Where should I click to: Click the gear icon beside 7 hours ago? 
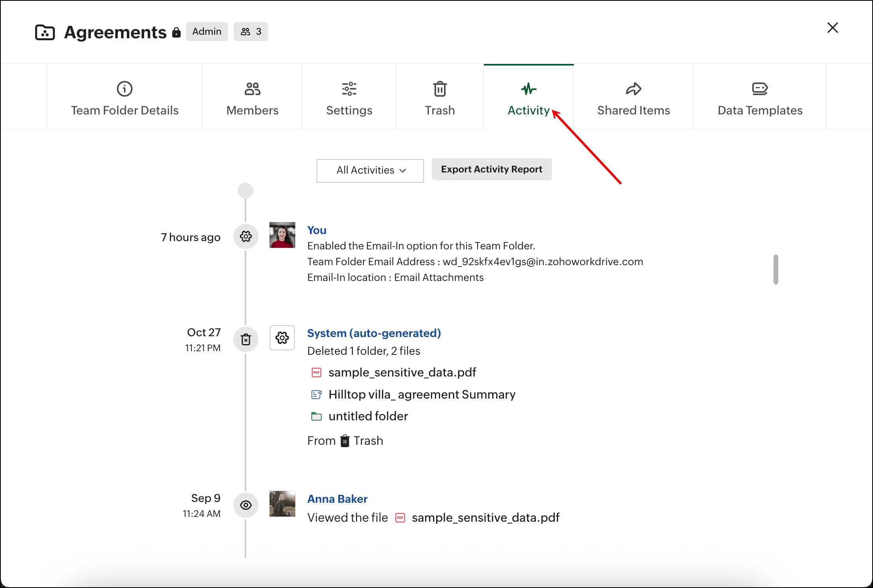246,237
